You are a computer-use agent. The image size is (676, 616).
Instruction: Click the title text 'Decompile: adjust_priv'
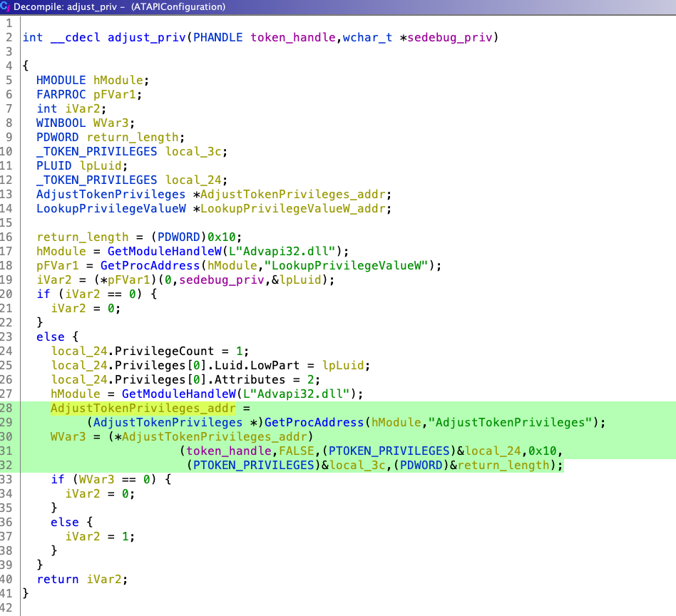coord(65,7)
